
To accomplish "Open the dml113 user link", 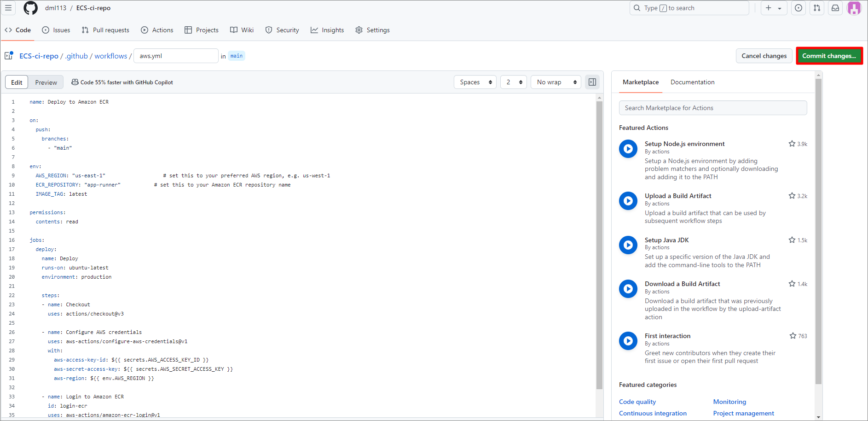I will pos(56,8).
